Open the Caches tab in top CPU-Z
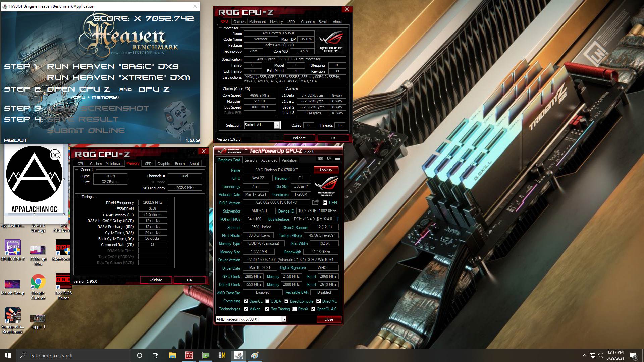644x362 pixels. point(239,22)
